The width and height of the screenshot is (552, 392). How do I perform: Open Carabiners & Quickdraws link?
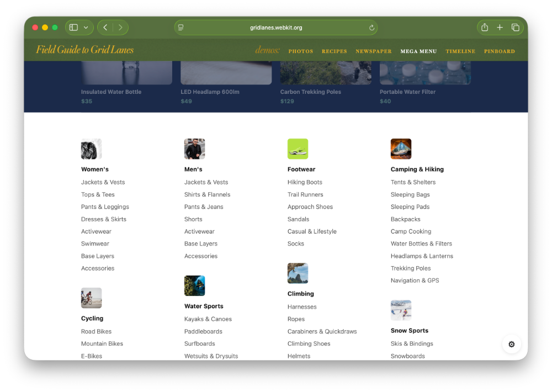point(322,331)
